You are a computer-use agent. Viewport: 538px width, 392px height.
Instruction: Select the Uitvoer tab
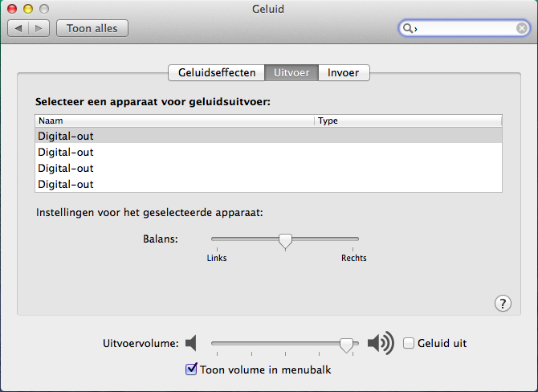pyautogui.click(x=291, y=72)
